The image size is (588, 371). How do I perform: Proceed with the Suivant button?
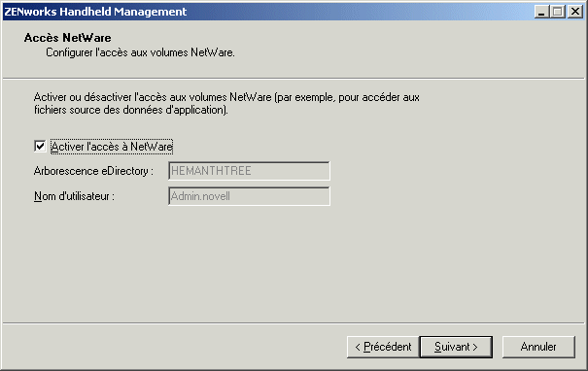[x=456, y=347]
